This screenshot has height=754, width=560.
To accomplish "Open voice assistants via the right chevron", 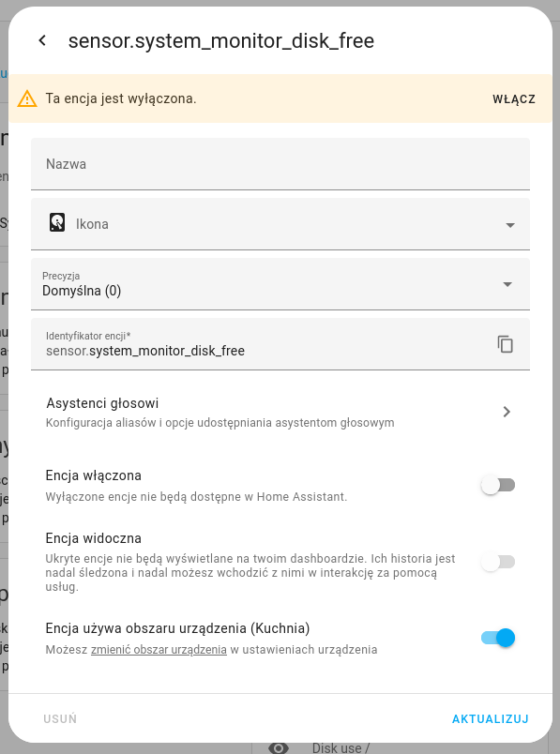I will 507,412.
